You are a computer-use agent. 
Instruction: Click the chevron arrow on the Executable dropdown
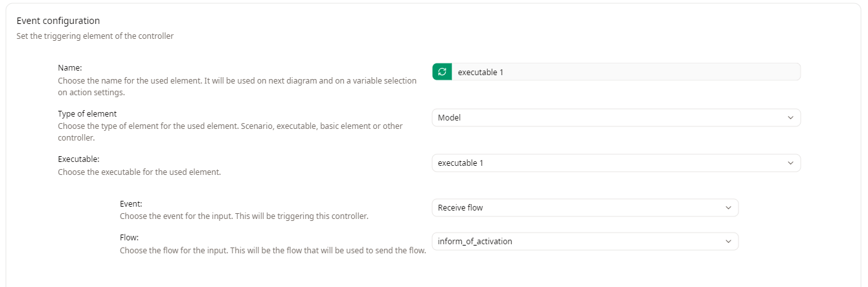790,163
